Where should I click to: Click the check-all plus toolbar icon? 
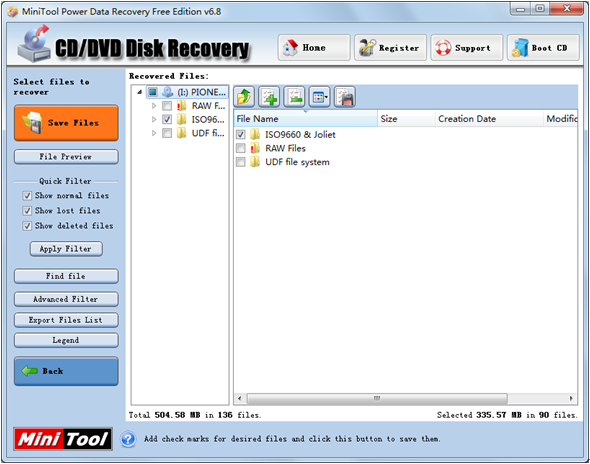coord(269,97)
